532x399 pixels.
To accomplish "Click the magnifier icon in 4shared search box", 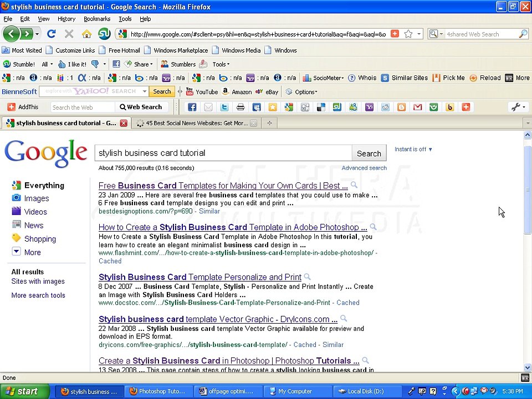I will [x=523, y=34].
